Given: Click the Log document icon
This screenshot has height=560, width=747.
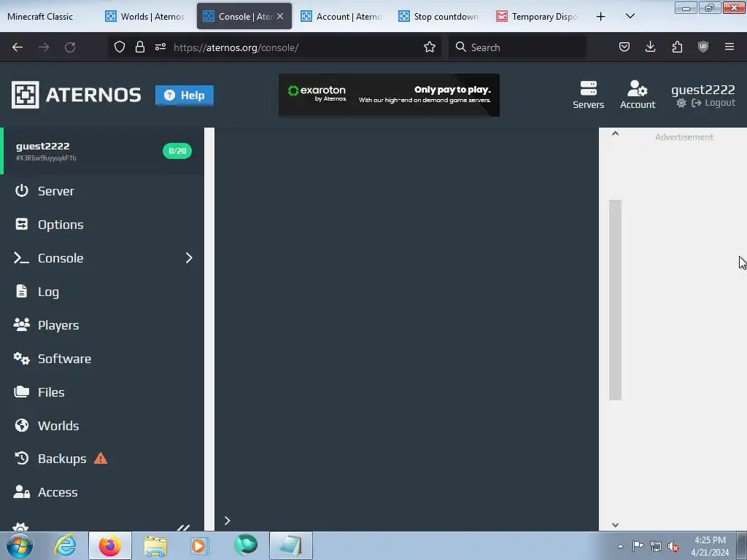Looking at the screenshot, I should point(21,291).
